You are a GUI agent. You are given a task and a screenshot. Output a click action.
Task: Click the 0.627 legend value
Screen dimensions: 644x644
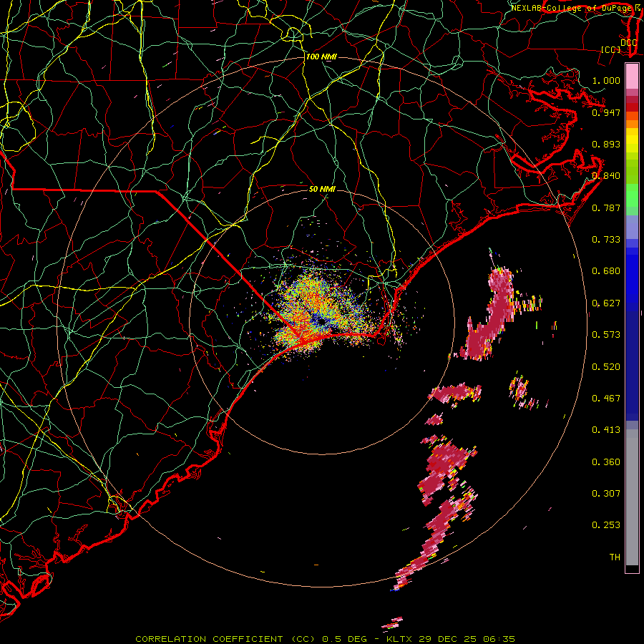point(606,303)
